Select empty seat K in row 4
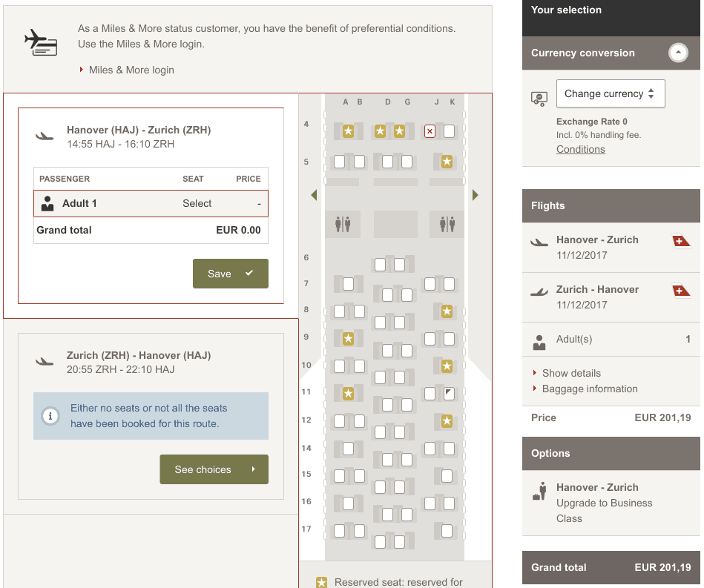The height and width of the screenshot is (588, 704). point(449,131)
